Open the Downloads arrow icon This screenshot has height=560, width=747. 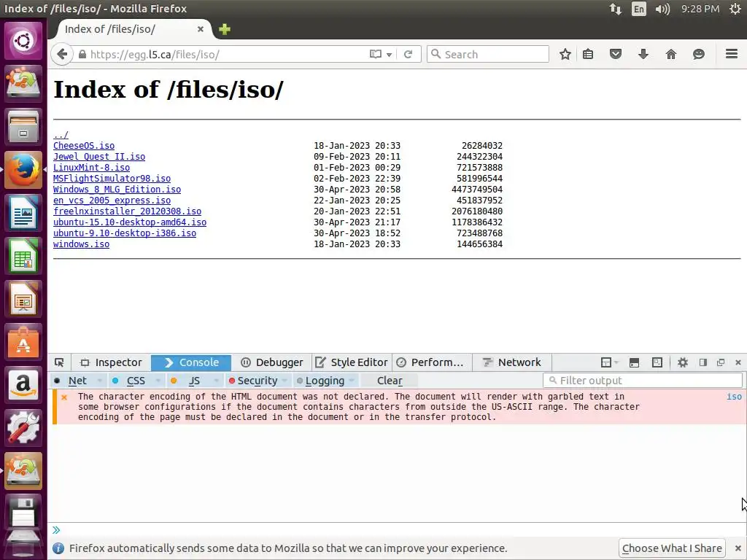click(643, 54)
